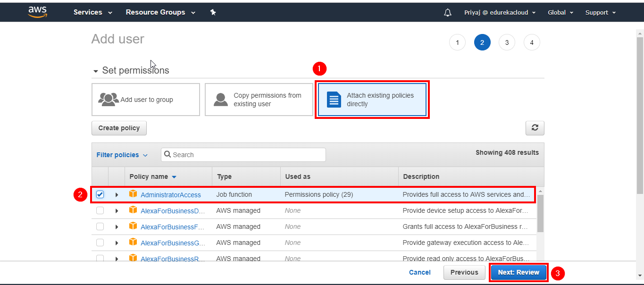Expand the AlexaForBusinessF... row details
Screen dimensions: 644x285
pos(117,227)
